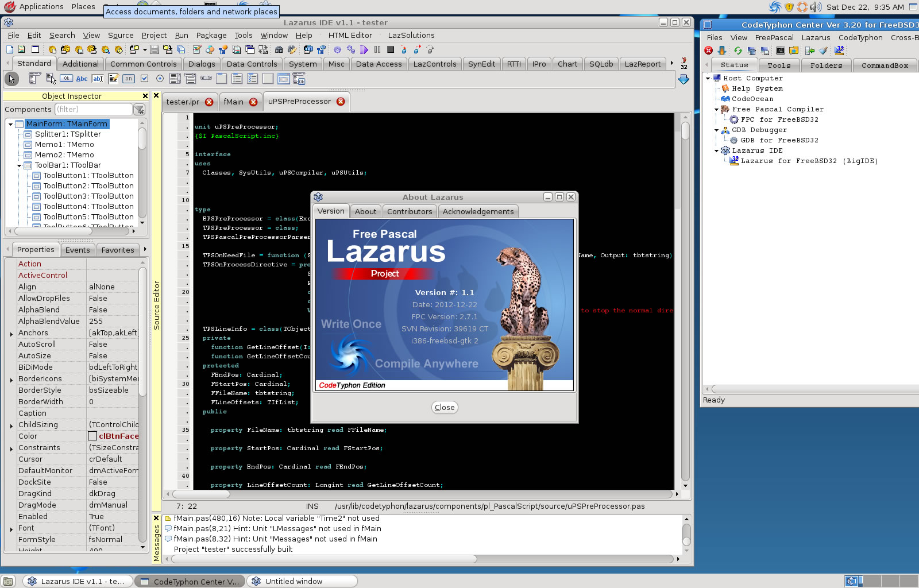
Task: Click the cleaning brush icon in CodeTyphon Center
Action: tap(824, 51)
